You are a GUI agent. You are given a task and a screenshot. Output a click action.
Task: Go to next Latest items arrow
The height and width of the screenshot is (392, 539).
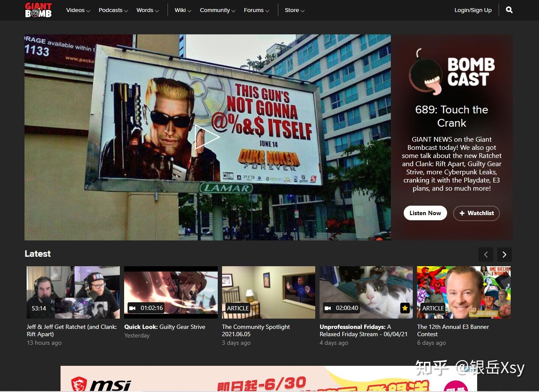(504, 255)
